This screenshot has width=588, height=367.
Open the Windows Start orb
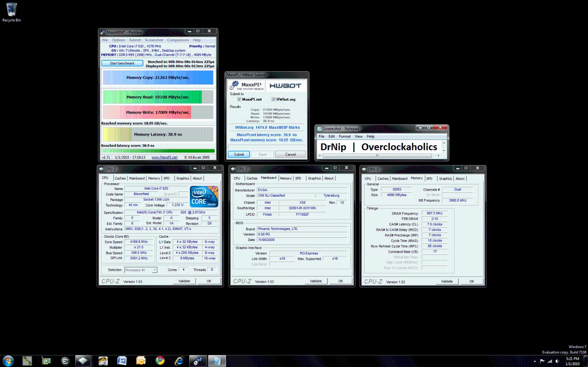pyautogui.click(x=8, y=361)
